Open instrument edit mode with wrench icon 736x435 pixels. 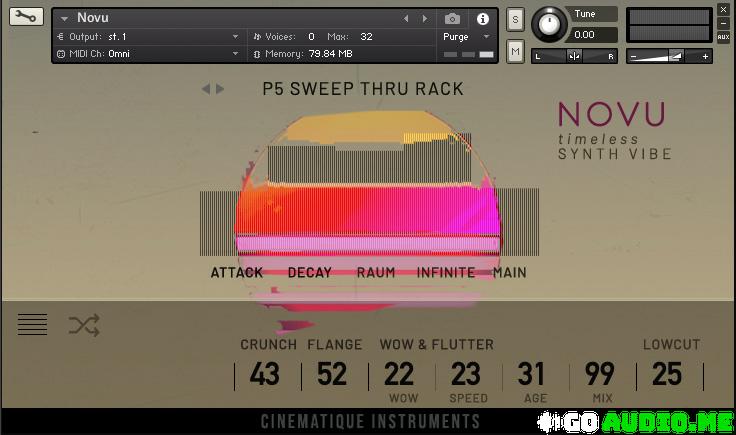point(26,17)
